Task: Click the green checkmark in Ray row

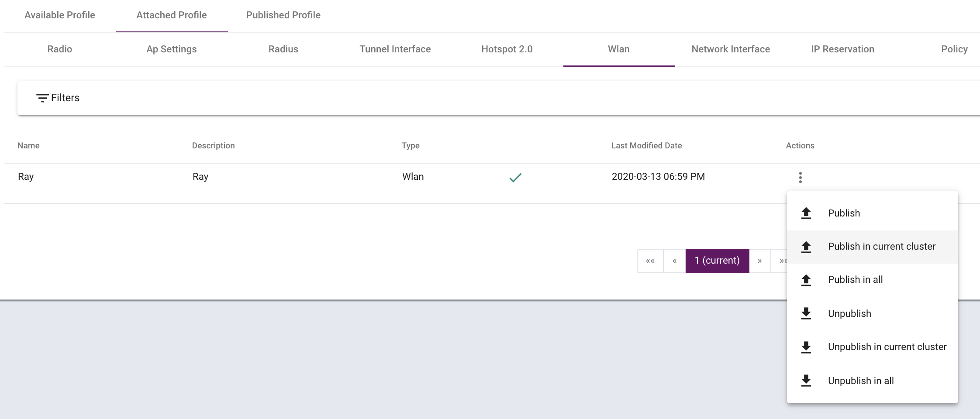Action: tap(515, 177)
